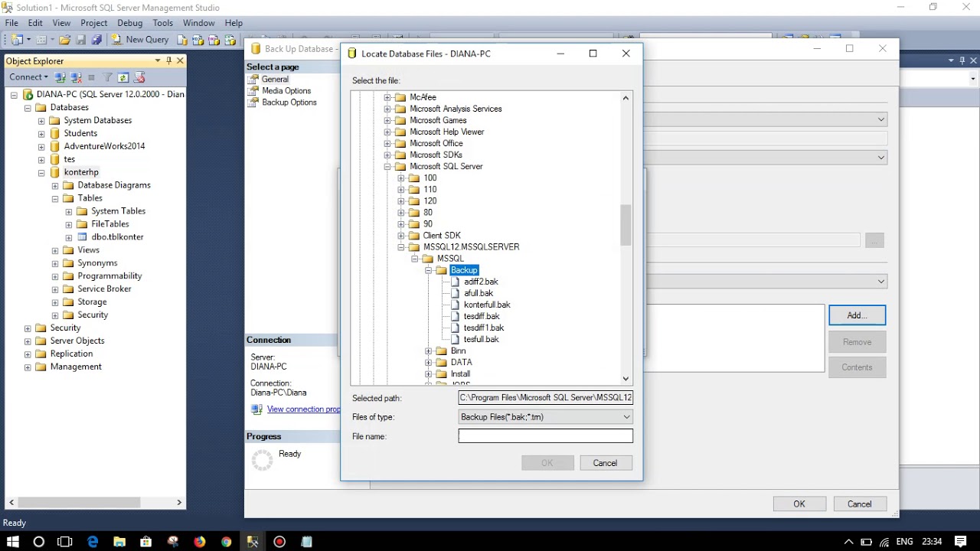The image size is (980, 551).
Task: Open View connection properties link
Action: point(303,409)
